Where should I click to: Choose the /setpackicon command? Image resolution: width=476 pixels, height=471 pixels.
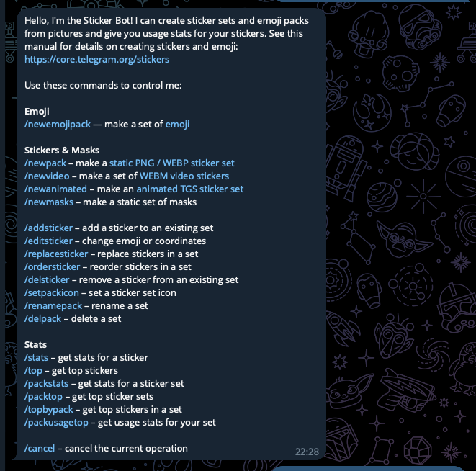coord(52,293)
